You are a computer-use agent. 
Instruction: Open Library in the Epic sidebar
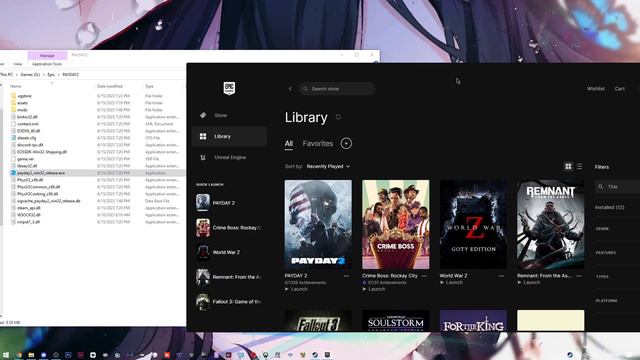click(x=229, y=136)
